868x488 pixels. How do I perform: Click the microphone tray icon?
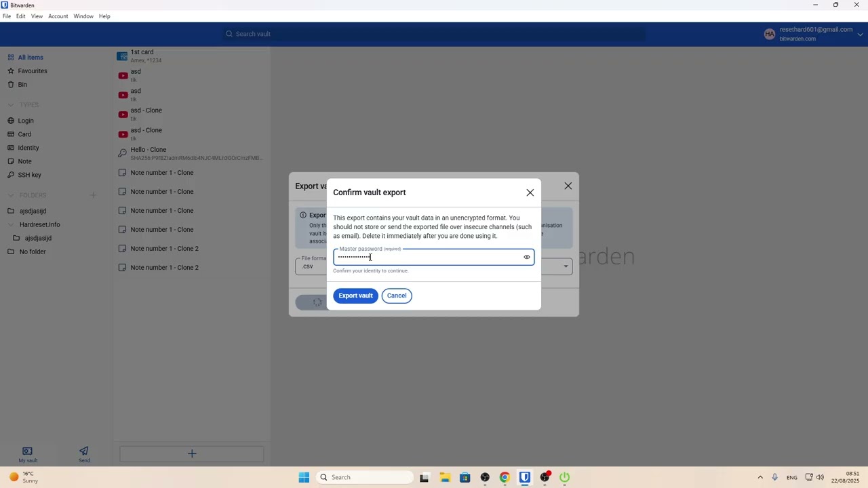click(x=774, y=477)
